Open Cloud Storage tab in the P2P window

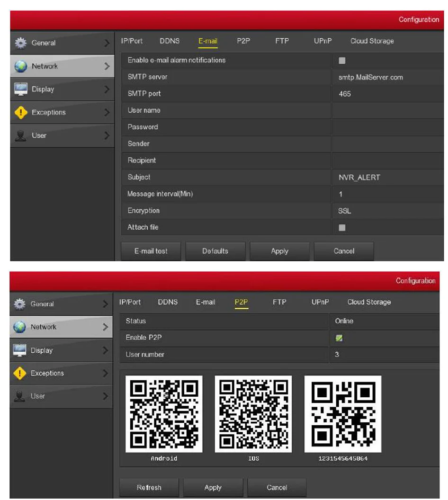[369, 302]
